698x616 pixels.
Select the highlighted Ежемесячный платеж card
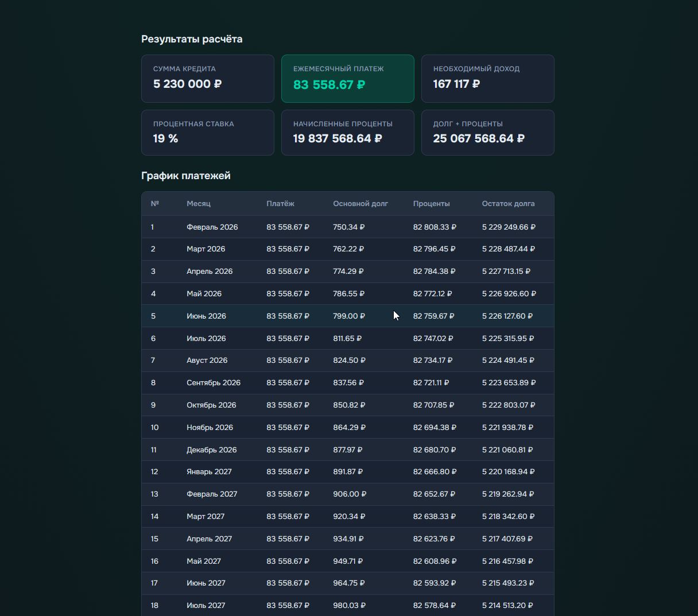347,79
